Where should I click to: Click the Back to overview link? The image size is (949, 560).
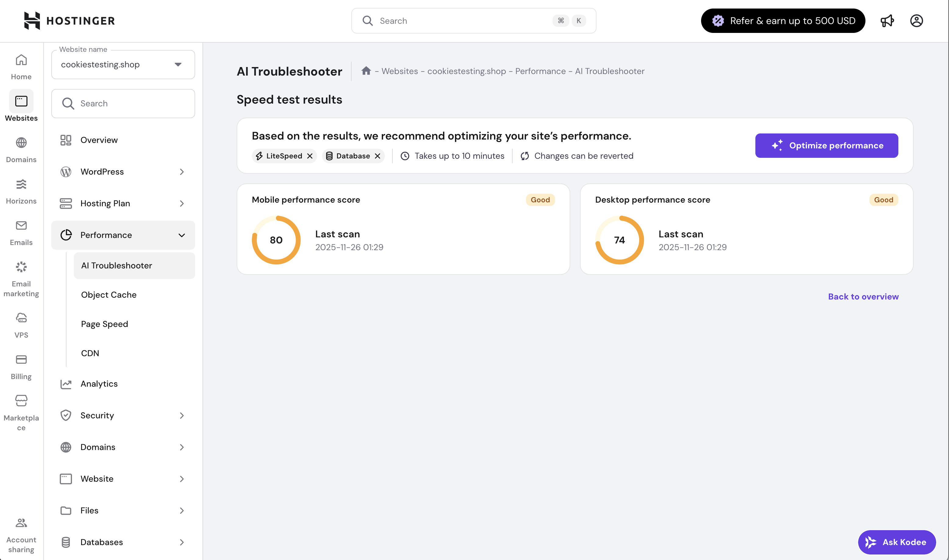point(863,296)
